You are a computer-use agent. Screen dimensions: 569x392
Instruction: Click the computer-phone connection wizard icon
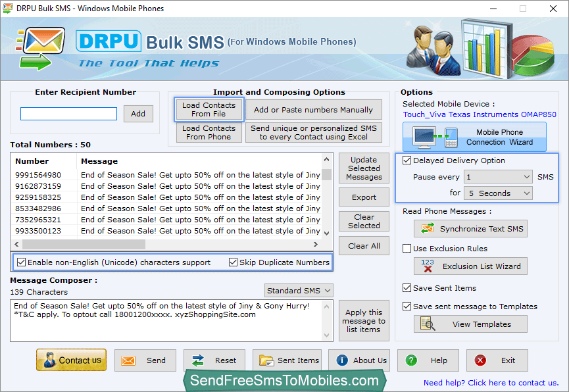coord(435,137)
